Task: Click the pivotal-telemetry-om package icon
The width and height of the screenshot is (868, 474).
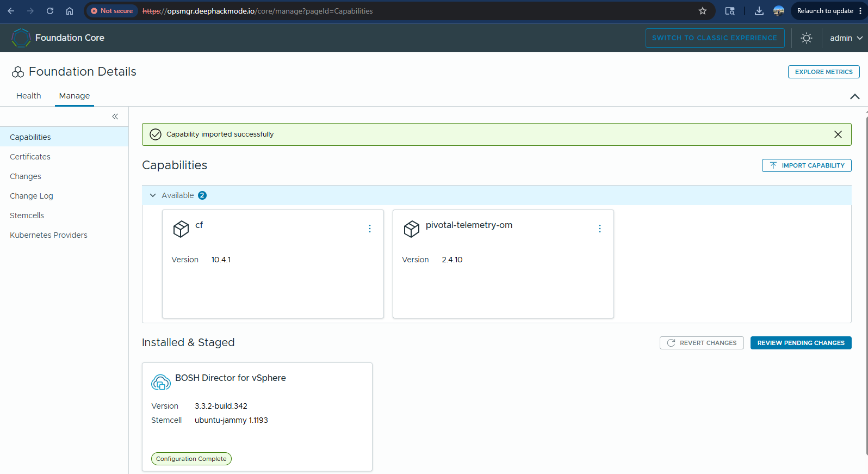Action: pos(412,229)
